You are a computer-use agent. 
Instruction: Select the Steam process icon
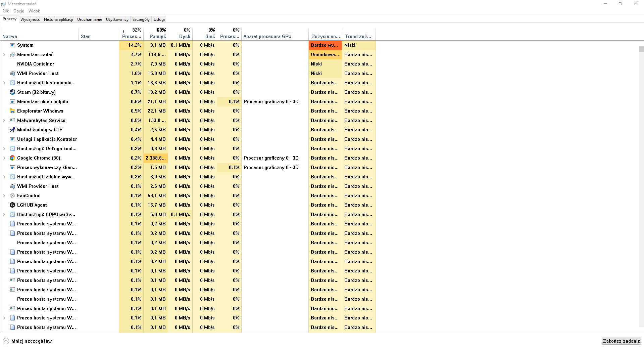[x=12, y=92]
